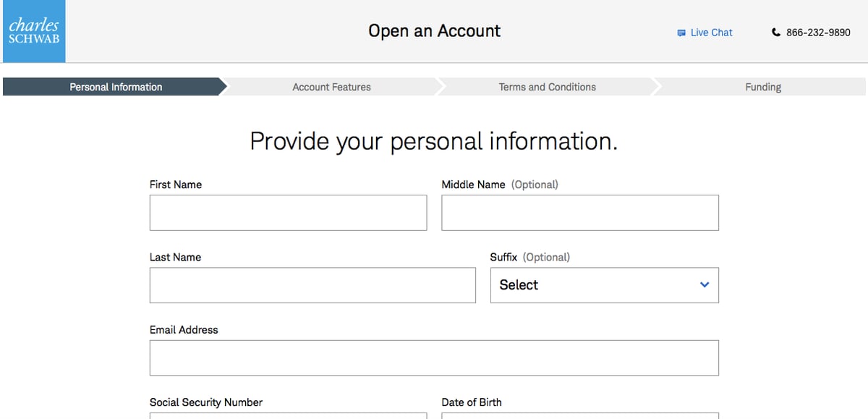Viewport: 868px width, 419px height.
Task: Click the Open an Account title
Action: (434, 31)
